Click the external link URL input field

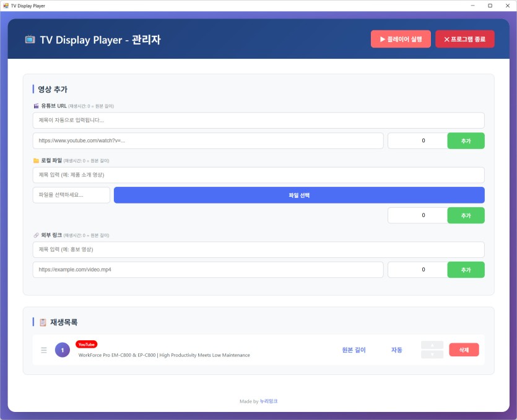coord(207,270)
